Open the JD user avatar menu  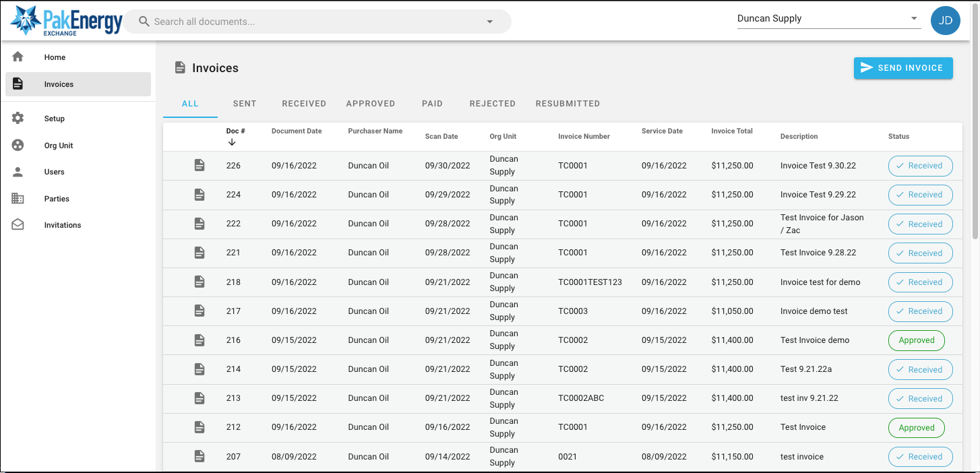coord(945,21)
